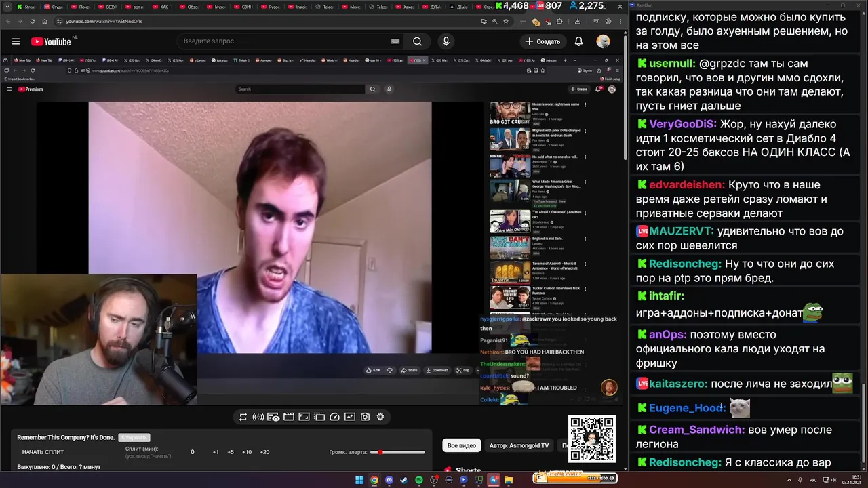Screen dimensions: 868x488
Task: Adjust the Громк. алерта volume slider
Action: pyautogui.click(x=398, y=452)
